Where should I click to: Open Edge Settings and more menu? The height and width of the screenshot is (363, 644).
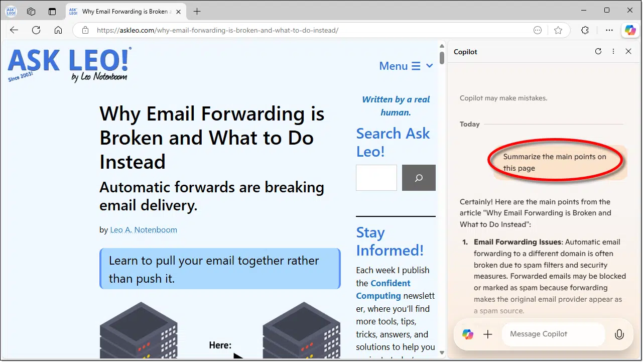pos(609,30)
